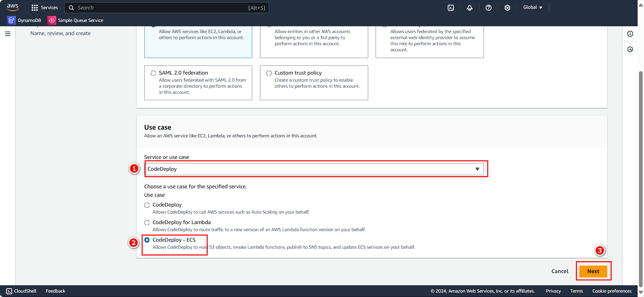This screenshot has width=644, height=297.
Task: Click the Next button
Action: tap(593, 271)
